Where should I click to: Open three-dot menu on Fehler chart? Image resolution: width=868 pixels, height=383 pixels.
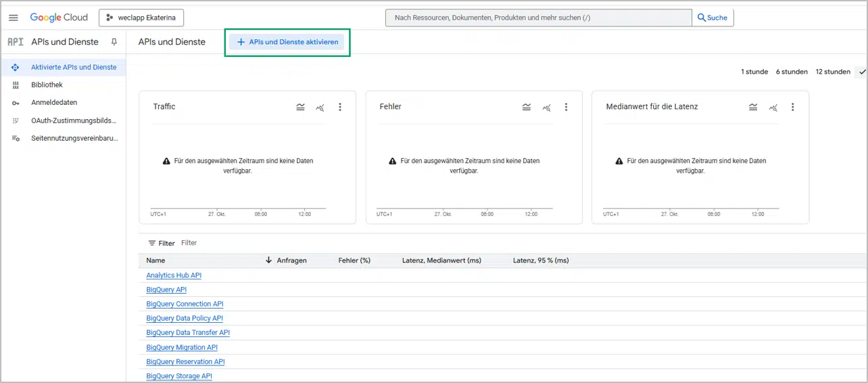click(566, 107)
